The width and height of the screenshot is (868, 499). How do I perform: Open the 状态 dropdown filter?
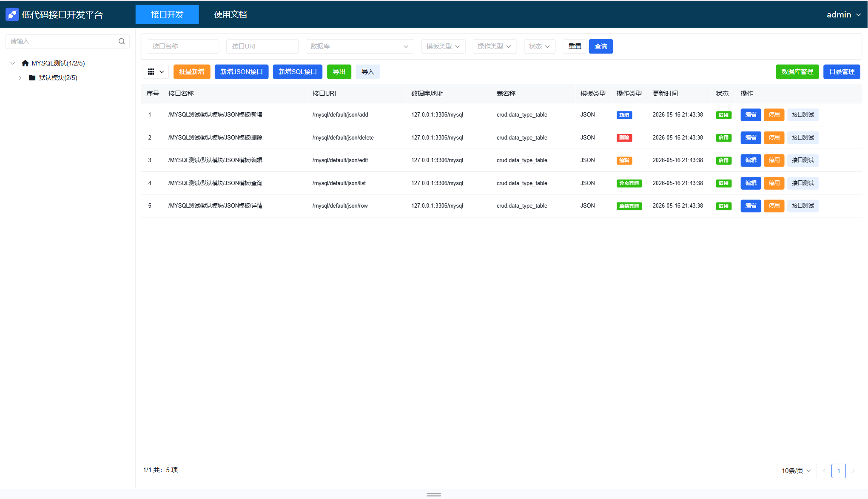tap(540, 46)
